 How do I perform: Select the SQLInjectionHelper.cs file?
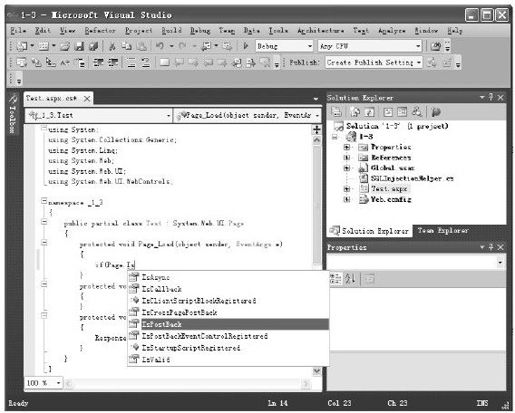point(412,178)
